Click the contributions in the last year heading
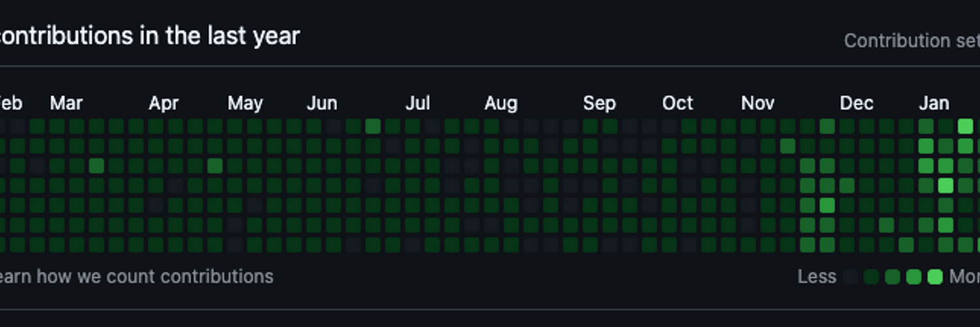This screenshot has width=980, height=327. [x=150, y=36]
